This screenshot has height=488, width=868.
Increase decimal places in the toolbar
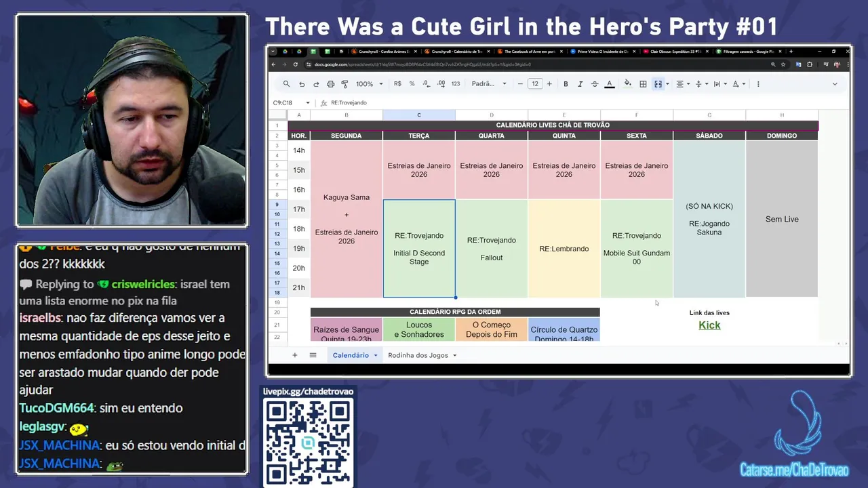click(x=441, y=84)
